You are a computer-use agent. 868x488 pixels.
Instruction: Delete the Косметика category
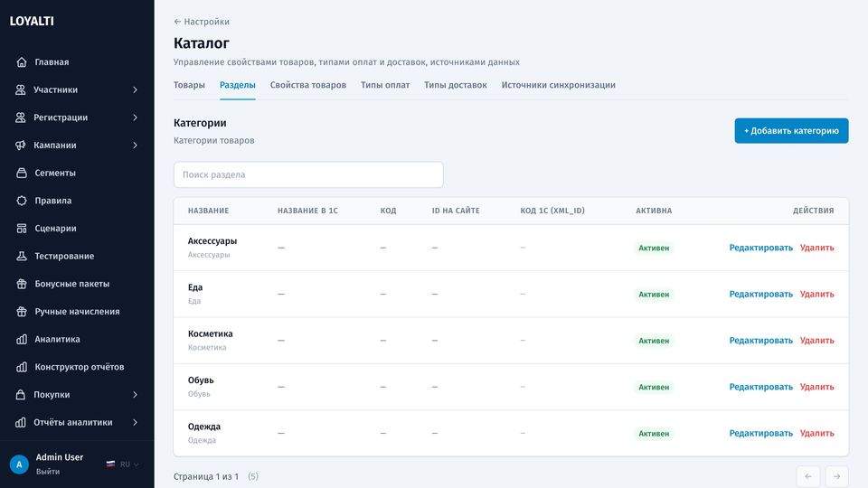[817, 341]
